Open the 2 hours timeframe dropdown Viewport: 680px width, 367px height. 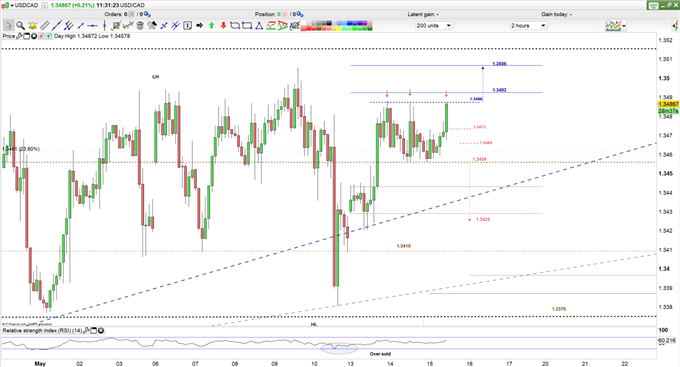tap(528, 26)
